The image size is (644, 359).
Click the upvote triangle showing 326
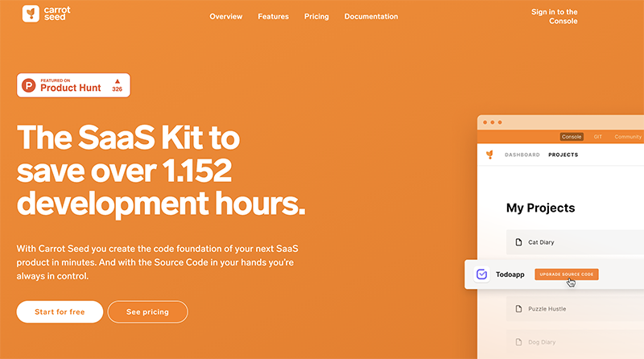point(117,81)
